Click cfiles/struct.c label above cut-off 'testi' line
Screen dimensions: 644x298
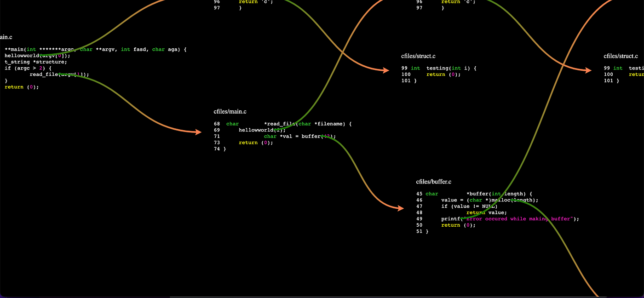[621, 56]
